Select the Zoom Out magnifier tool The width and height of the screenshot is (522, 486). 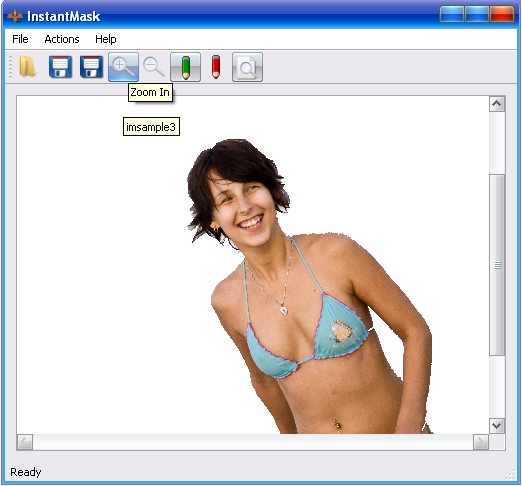[x=154, y=67]
